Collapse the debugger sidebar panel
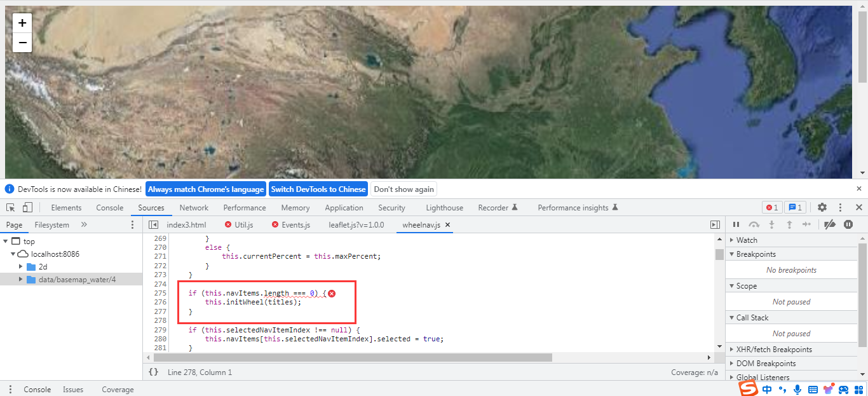 tap(715, 225)
